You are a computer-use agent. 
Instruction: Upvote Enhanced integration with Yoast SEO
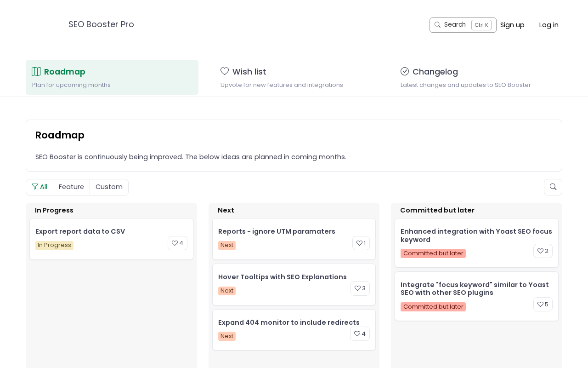[543, 251]
